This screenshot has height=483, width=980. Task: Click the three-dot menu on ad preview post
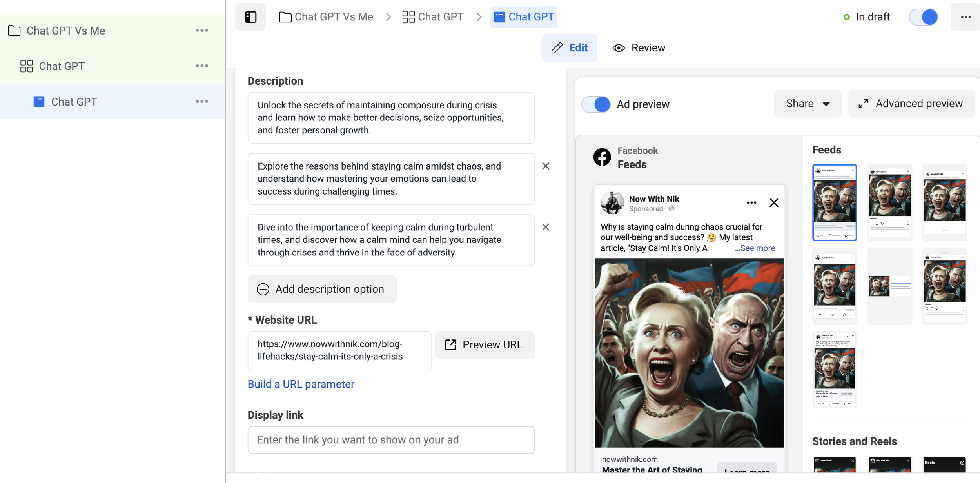751,203
